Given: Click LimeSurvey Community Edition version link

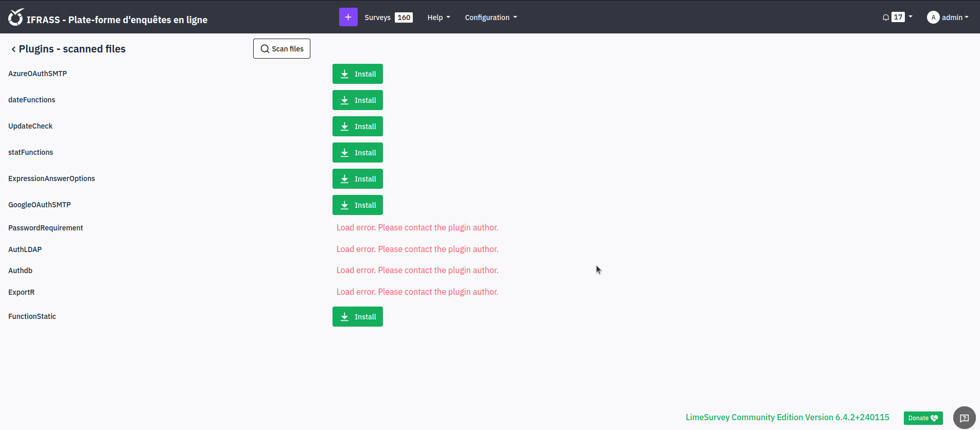Looking at the screenshot, I should (x=787, y=417).
